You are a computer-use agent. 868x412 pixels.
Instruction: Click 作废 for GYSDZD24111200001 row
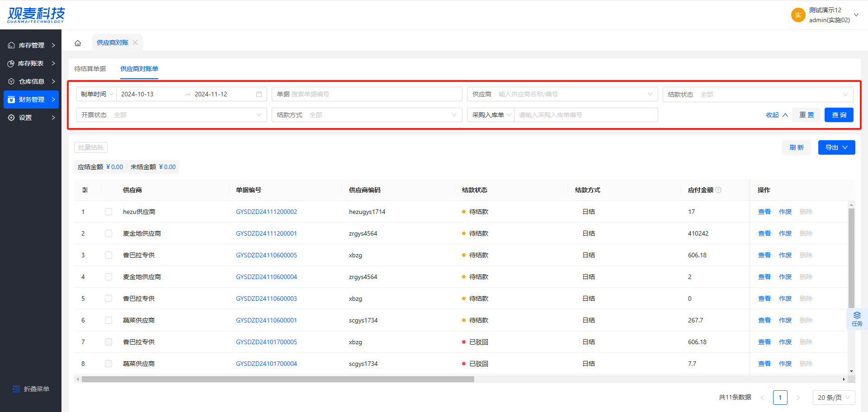click(785, 233)
